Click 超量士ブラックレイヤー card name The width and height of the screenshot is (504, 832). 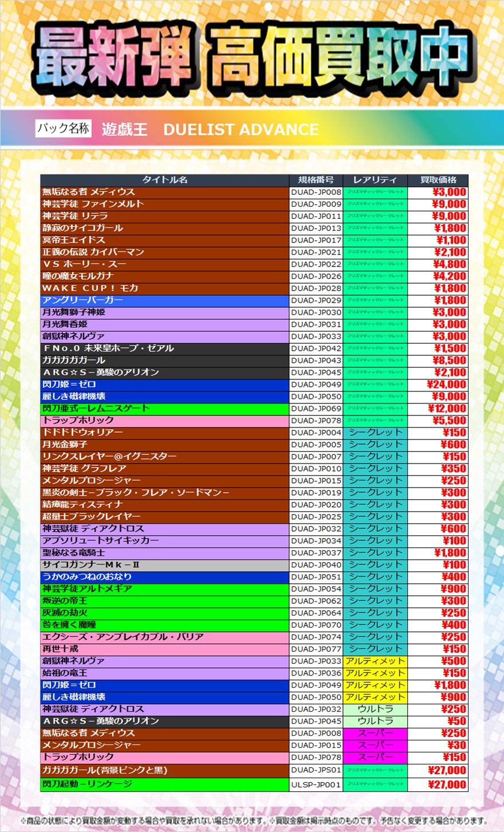(91, 517)
